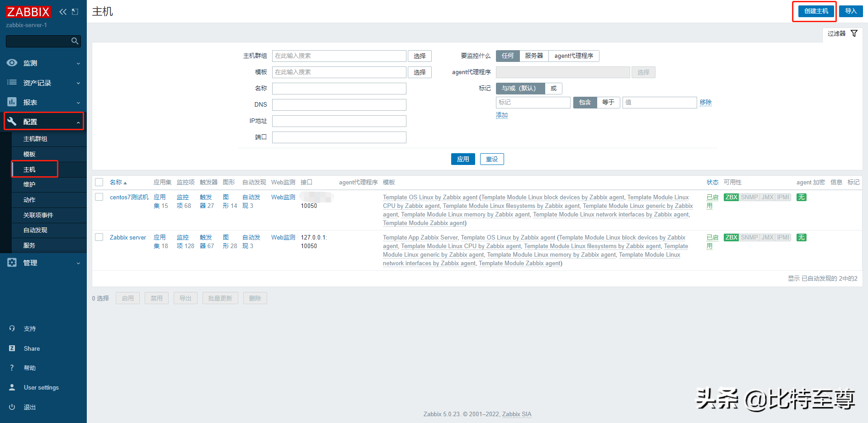Click 添加 tag link
The width and height of the screenshot is (868, 423).
pos(502,115)
